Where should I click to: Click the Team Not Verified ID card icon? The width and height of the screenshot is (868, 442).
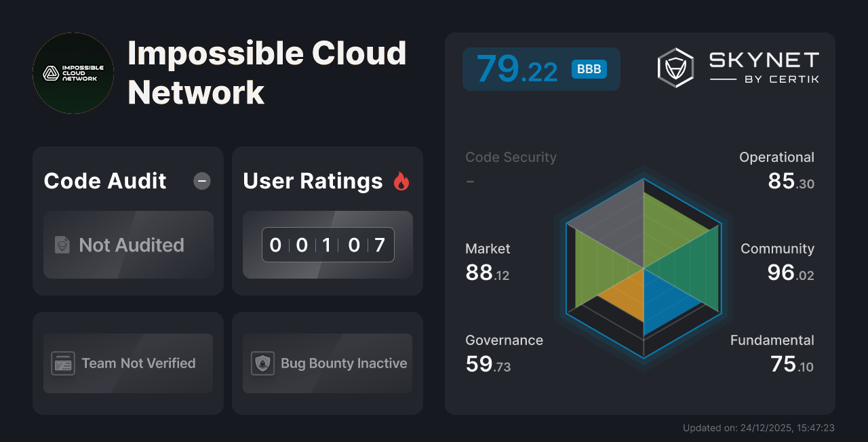(x=63, y=363)
